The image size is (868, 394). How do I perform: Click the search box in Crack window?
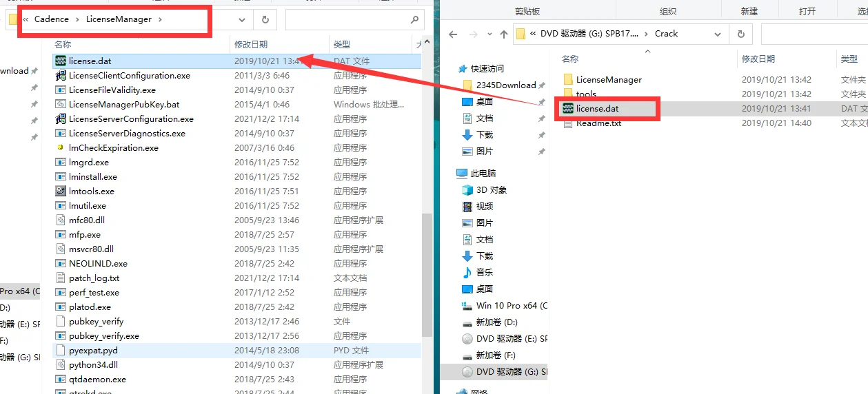[x=814, y=34]
